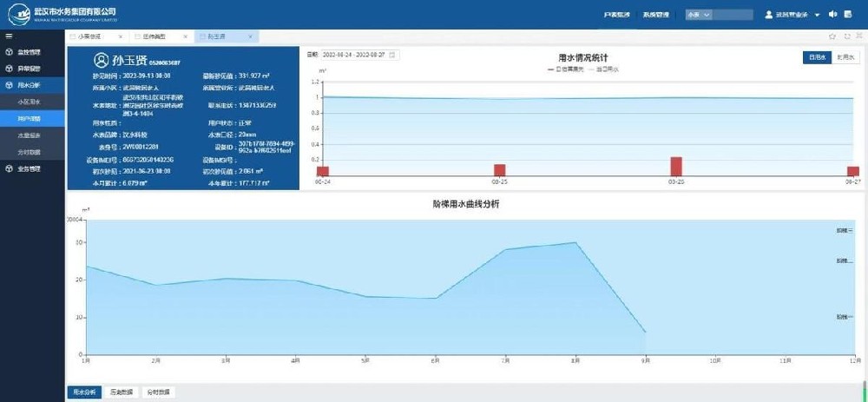Image resolution: width=868 pixels, height=402 pixels.
Task: Click the 分时数据 button at bottom
Action: [158, 392]
